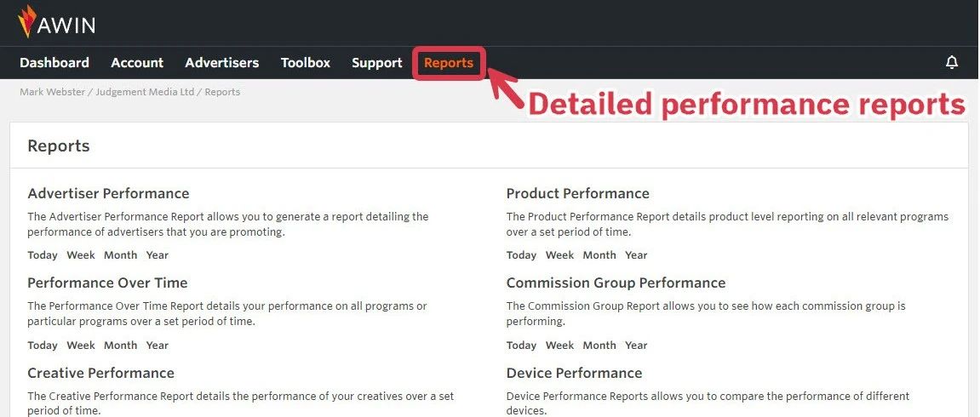Open the notifications bell icon
Viewport: 980px width, 417px height.
[x=952, y=63]
